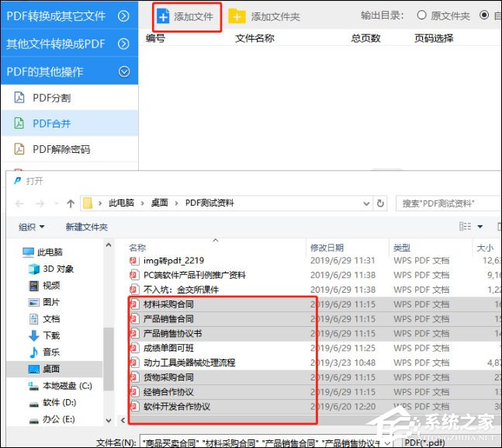Click the view layout icon in dialog toolbar
Screen dimensions: 502x448
pyautogui.click(x=465, y=227)
